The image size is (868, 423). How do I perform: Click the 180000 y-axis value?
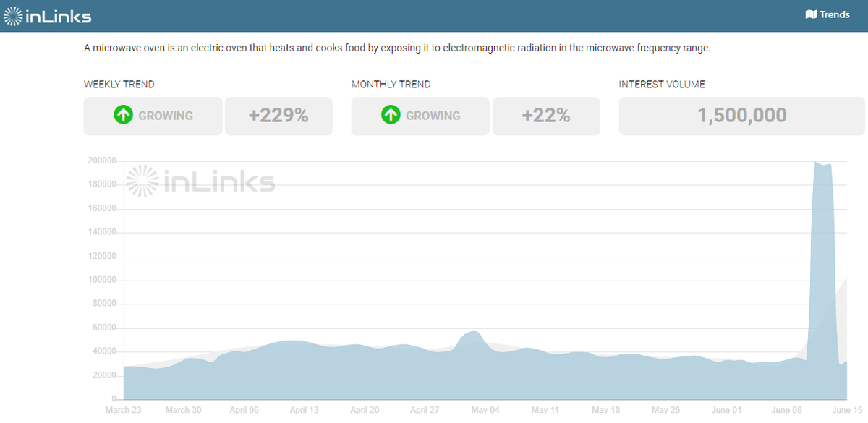pyautogui.click(x=102, y=184)
